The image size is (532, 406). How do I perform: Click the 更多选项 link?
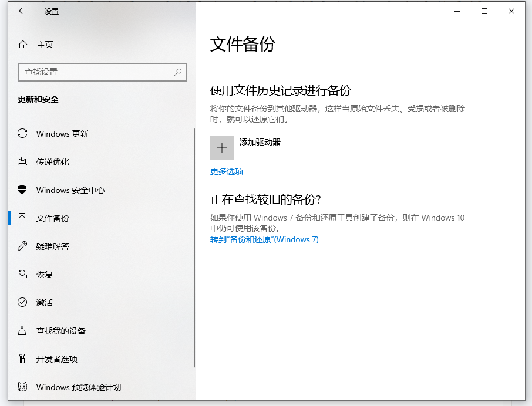[x=227, y=171]
